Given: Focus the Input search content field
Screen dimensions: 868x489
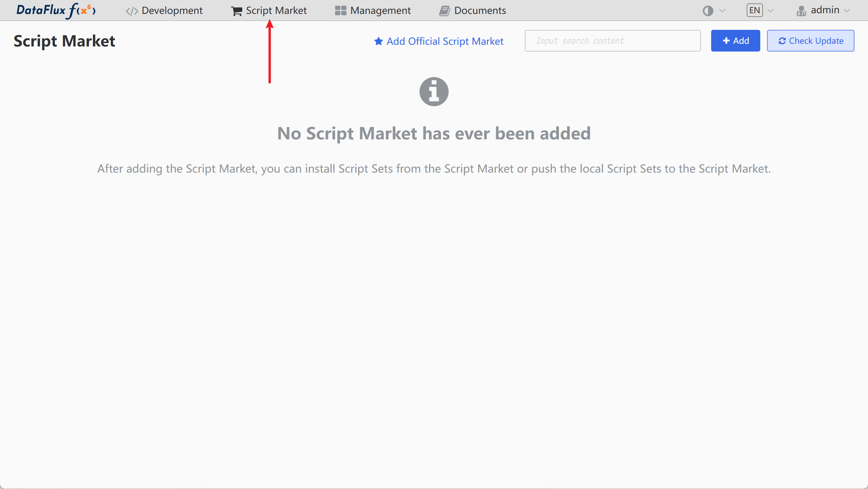Looking at the screenshot, I should click(613, 41).
